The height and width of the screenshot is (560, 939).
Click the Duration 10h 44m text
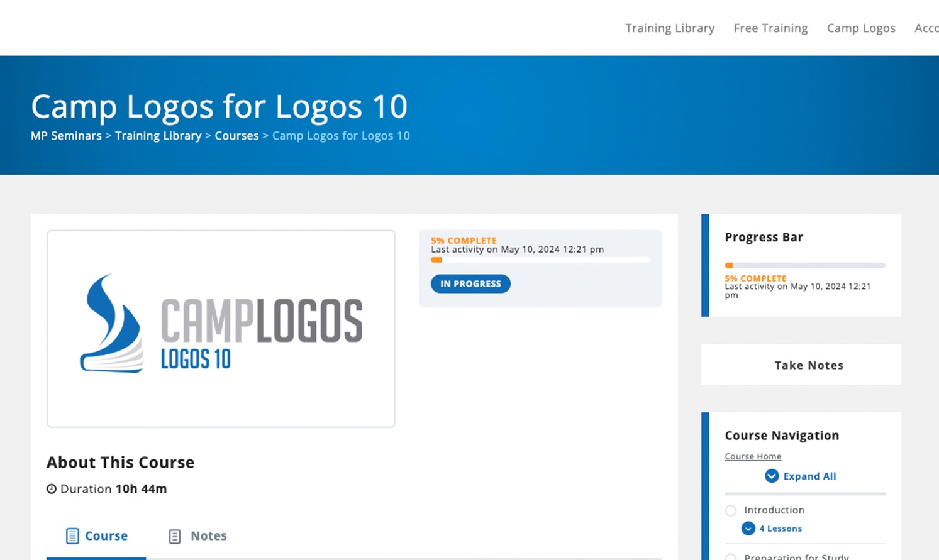coord(113,489)
